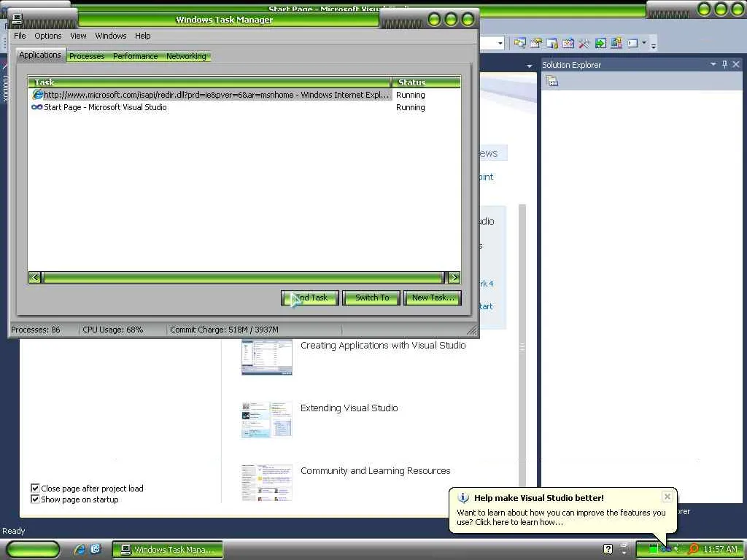Click the Task Manager title bar computer icon
The width and height of the screenshot is (747, 560).
[18, 20]
